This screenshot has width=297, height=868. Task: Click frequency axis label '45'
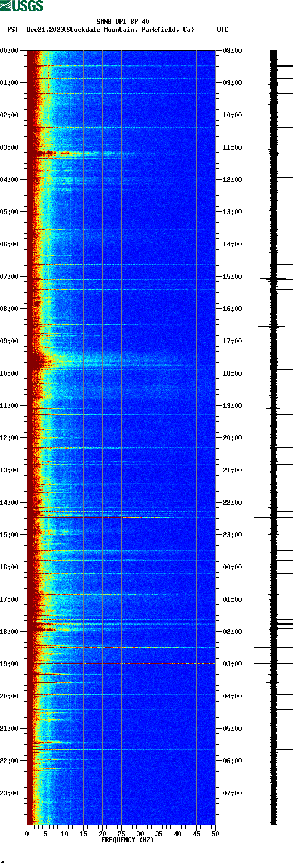(x=196, y=834)
